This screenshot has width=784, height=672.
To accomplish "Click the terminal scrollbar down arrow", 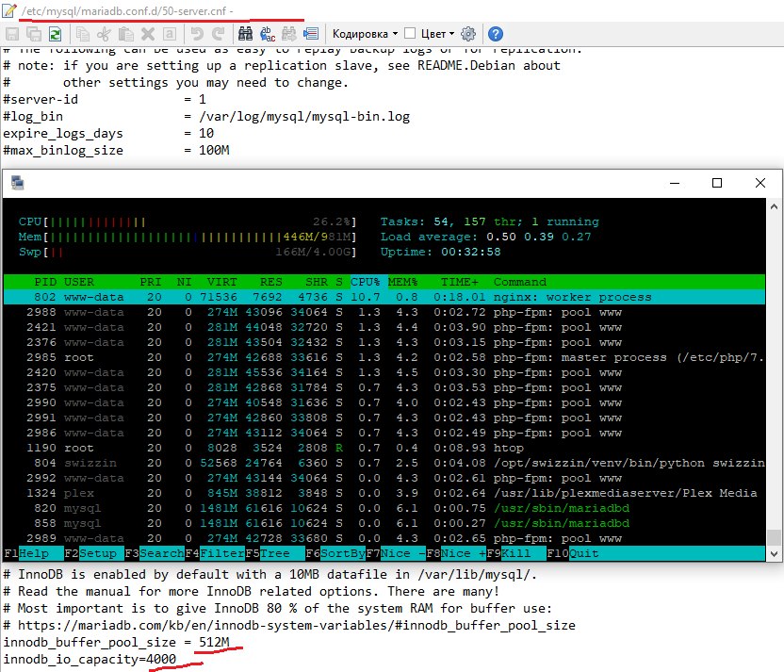I will pos(774,553).
